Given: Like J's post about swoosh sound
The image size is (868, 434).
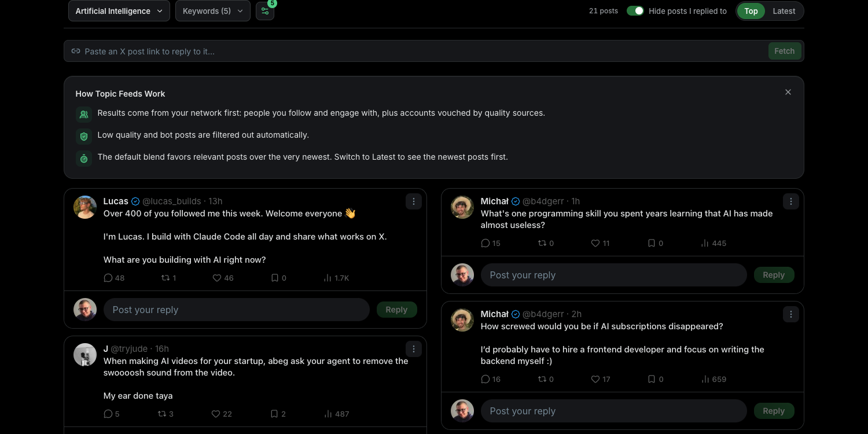Looking at the screenshot, I should (x=216, y=414).
